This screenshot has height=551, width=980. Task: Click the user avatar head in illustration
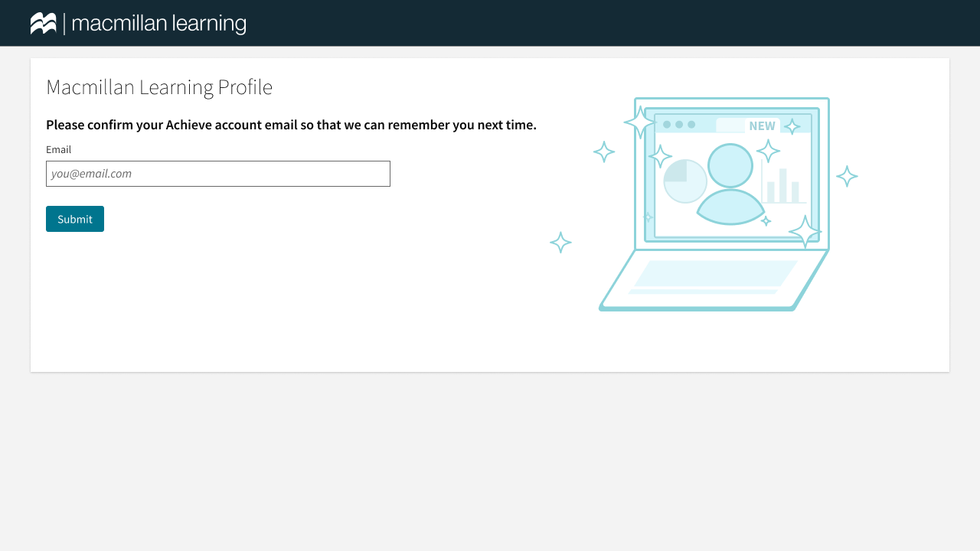click(x=730, y=165)
